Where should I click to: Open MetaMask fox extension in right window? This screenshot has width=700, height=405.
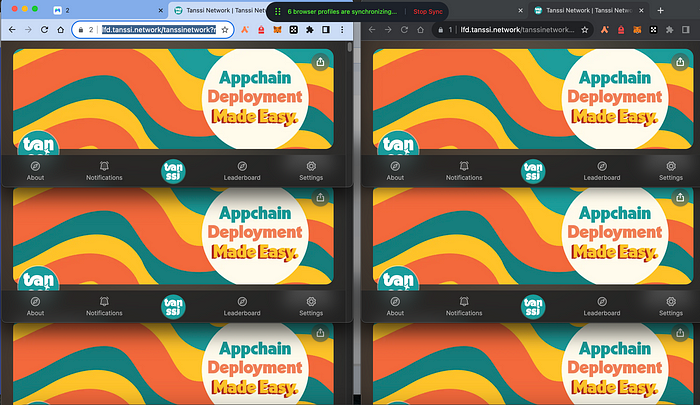point(637,30)
